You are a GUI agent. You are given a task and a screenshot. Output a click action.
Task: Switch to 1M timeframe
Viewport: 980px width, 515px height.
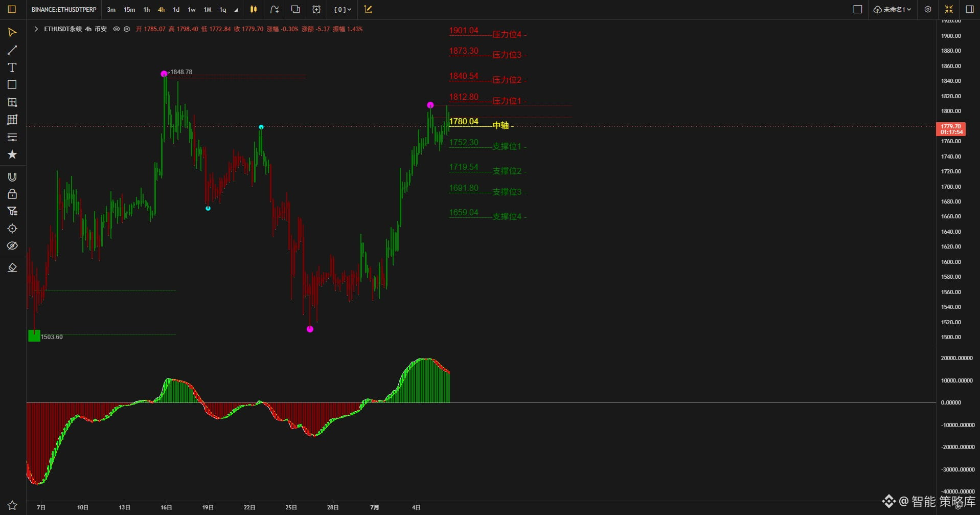[208, 10]
